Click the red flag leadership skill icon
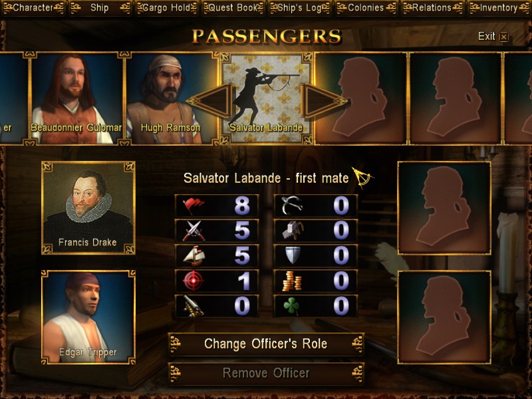Viewport: 532px width, 399px height. coord(194,205)
